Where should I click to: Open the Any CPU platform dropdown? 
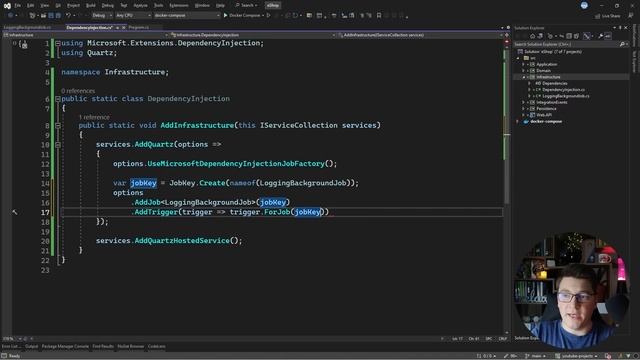click(x=133, y=16)
